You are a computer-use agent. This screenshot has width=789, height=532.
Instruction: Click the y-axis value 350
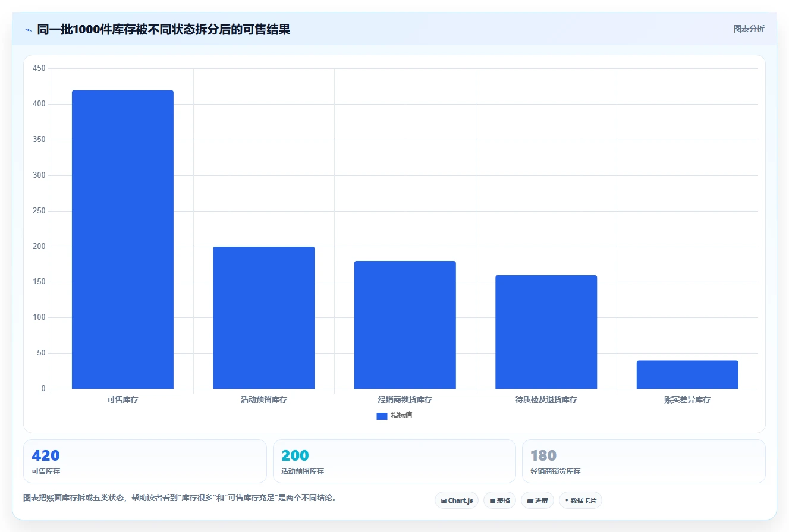tap(39, 140)
